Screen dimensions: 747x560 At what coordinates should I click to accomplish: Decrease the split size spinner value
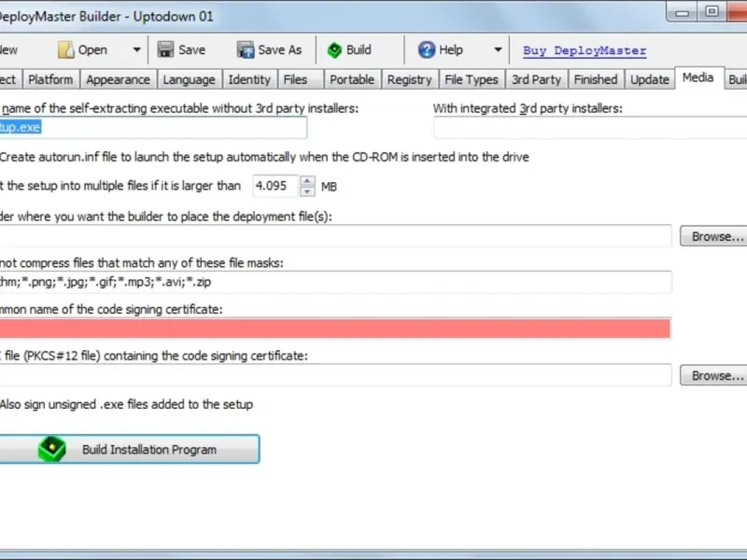click(x=307, y=191)
